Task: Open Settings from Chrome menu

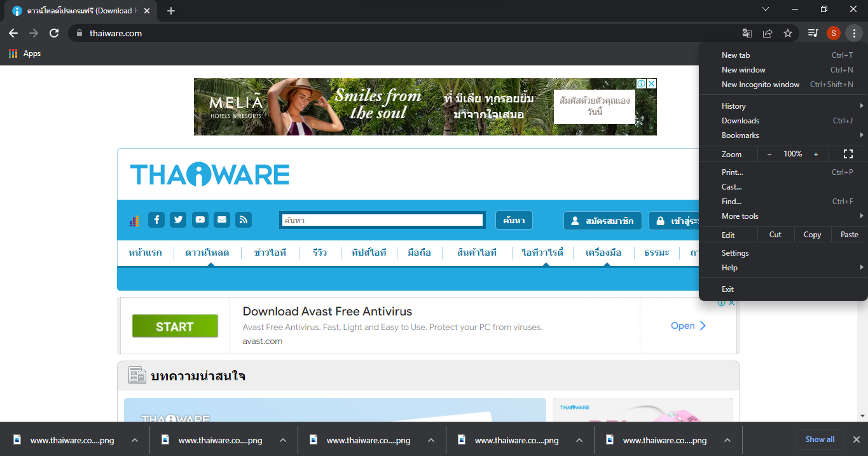Action: click(x=783, y=253)
